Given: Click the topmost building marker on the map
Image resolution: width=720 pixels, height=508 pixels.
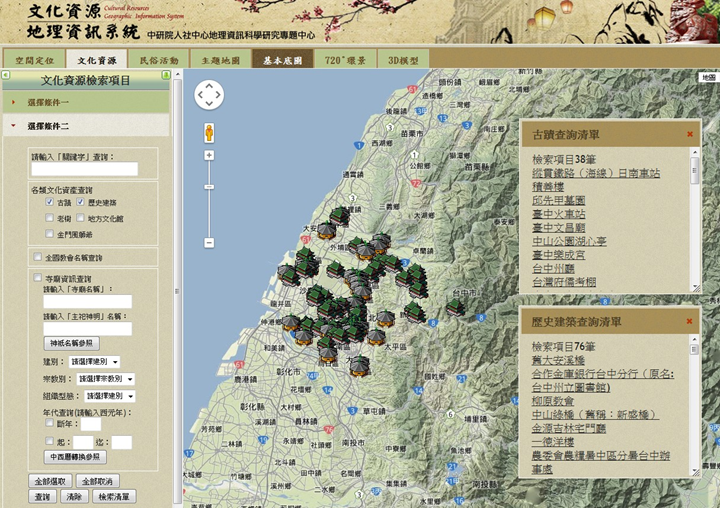Looking at the screenshot, I should click(339, 215).
